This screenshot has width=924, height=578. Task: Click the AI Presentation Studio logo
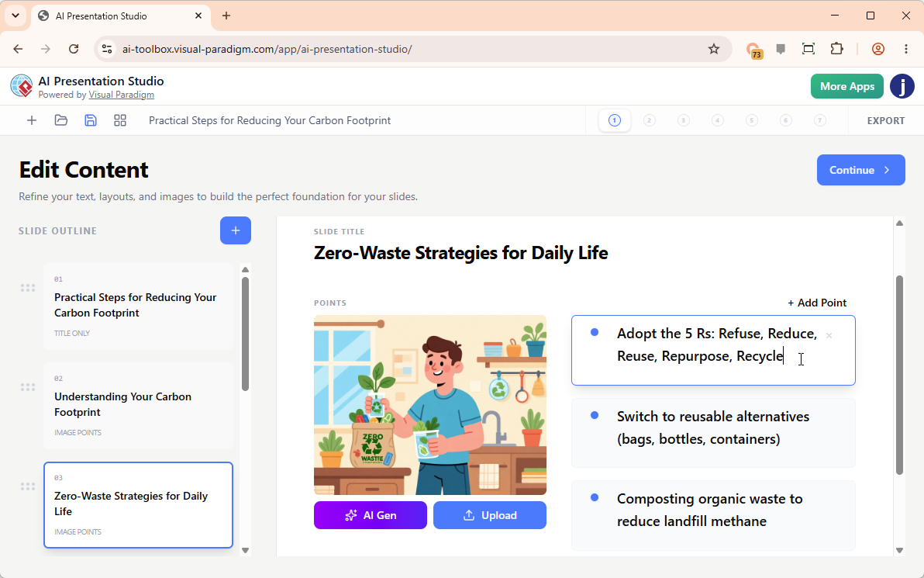(x=22, y=86)
